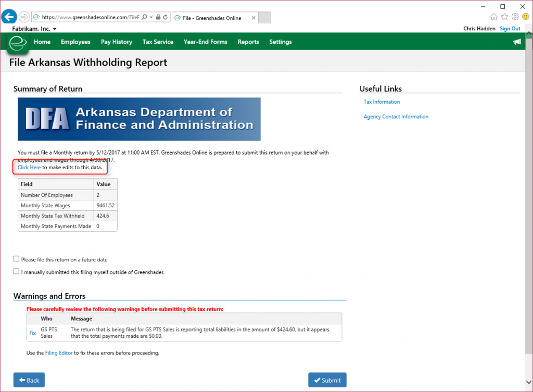Close the Greenshades Online browser tab

[253, 18]
